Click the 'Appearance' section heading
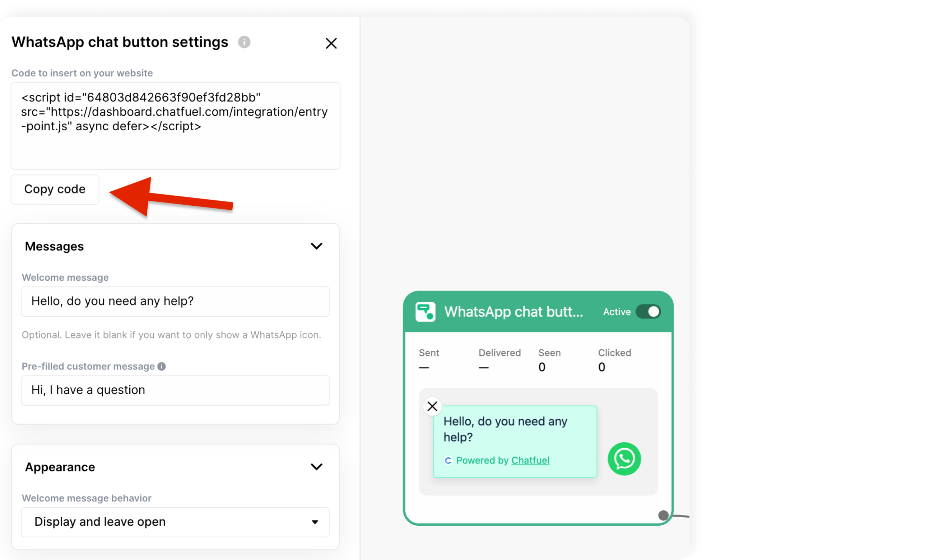This screenshot has height=560, width=925. tap(60, 467)
